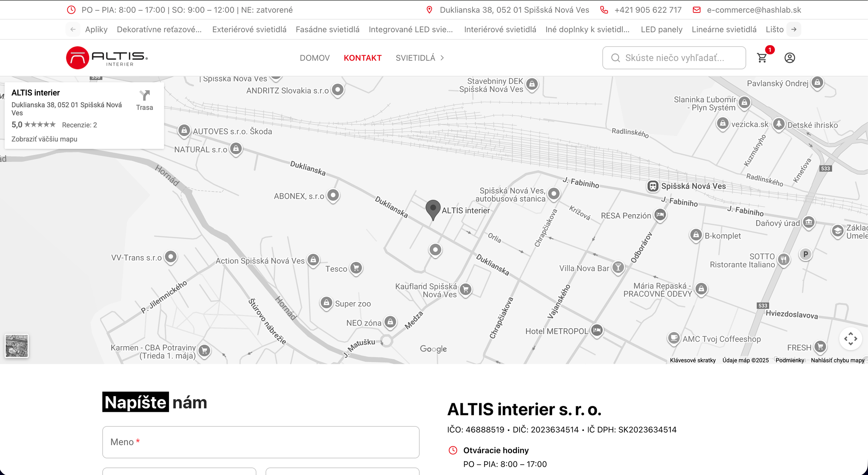The height and width of the screenshot is (475, 868).
Task: Open the KONTAKT menu item
Action: click(x=363, y=58)
